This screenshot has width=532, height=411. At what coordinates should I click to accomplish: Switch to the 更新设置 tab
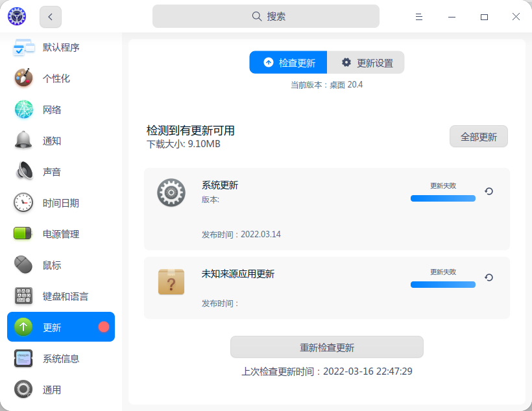click(366, 62)
